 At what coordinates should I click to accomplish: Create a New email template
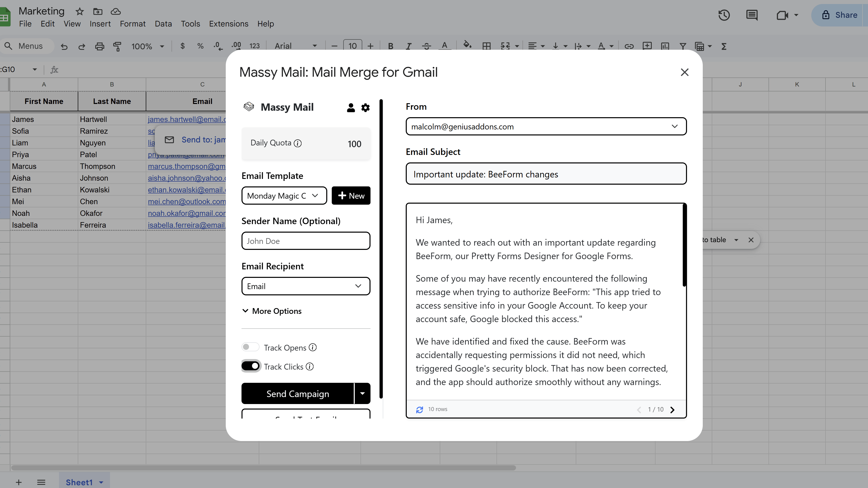351,195
